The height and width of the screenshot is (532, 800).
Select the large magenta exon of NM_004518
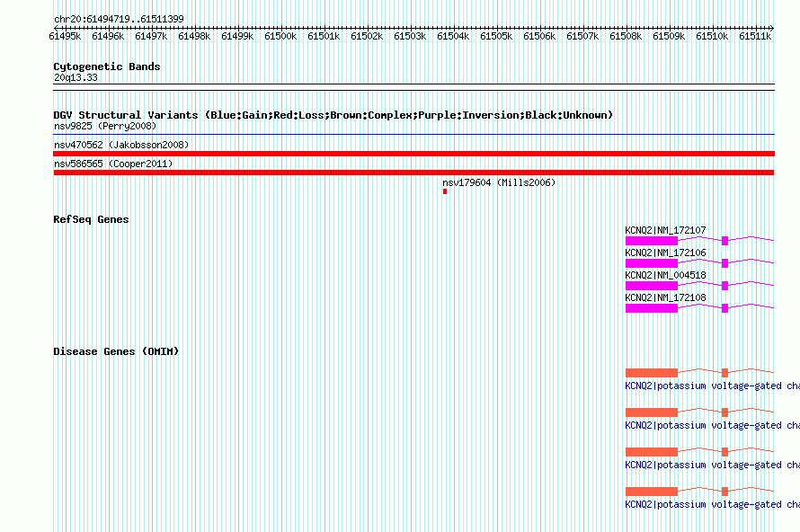tap(652, 286)
